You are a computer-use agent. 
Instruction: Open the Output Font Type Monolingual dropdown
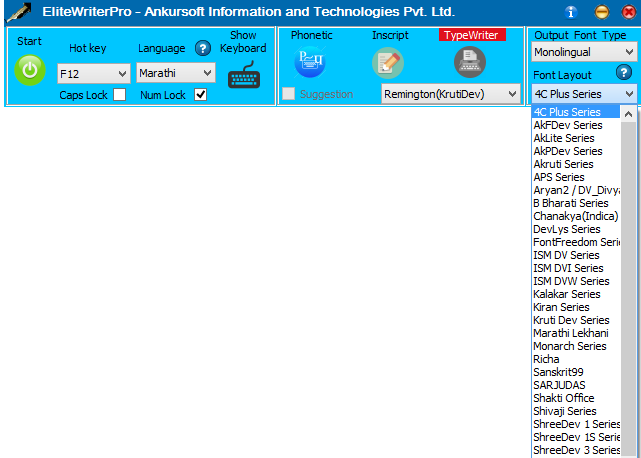584,52
